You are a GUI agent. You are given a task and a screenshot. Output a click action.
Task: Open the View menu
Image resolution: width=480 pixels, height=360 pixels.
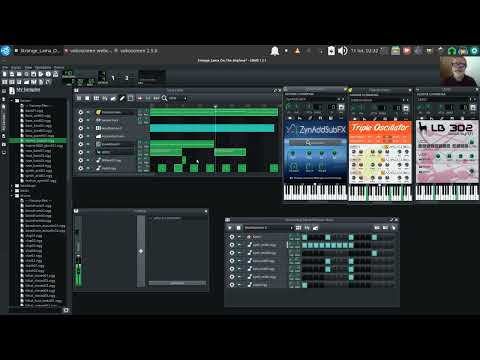[28, 67]
